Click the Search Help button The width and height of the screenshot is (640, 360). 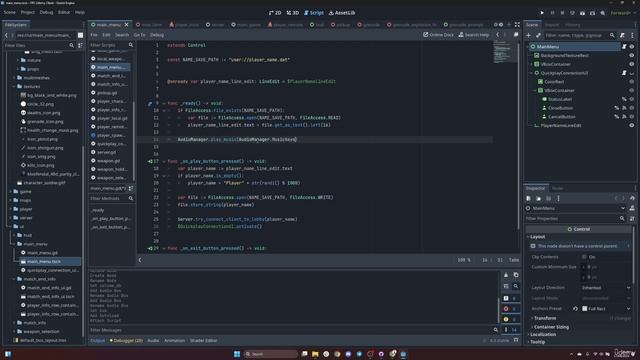tap(473, 35)
